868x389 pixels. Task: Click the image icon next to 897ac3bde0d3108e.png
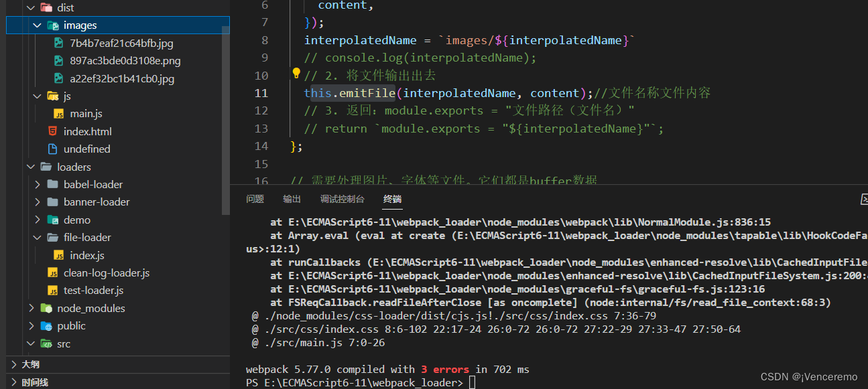(x=58, y=60)
